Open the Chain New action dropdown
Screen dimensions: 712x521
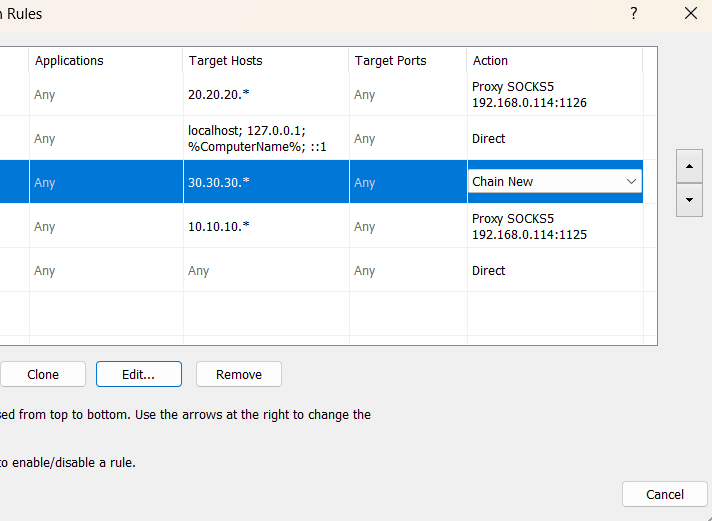[631, 182]
